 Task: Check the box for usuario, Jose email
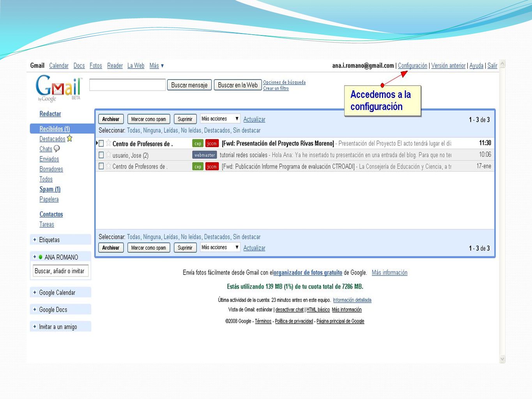coord(101,155)
